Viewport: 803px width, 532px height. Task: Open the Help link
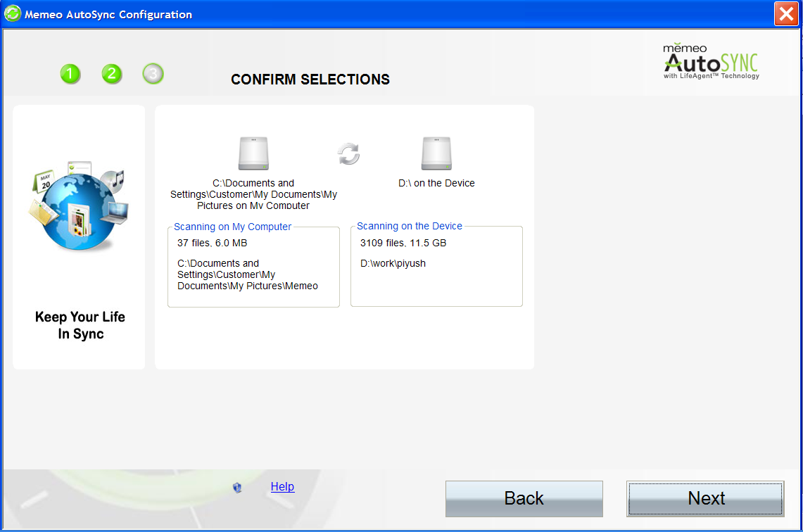pos(282,486)
